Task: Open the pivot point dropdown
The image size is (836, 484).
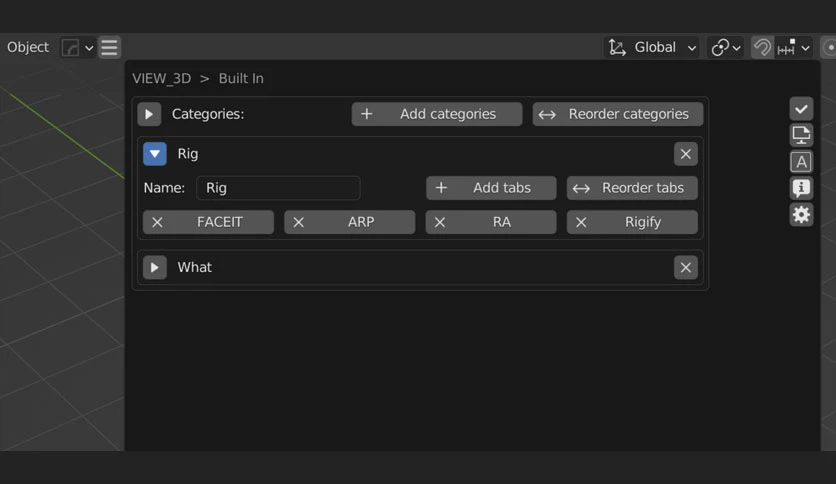Action: (726, 47)
